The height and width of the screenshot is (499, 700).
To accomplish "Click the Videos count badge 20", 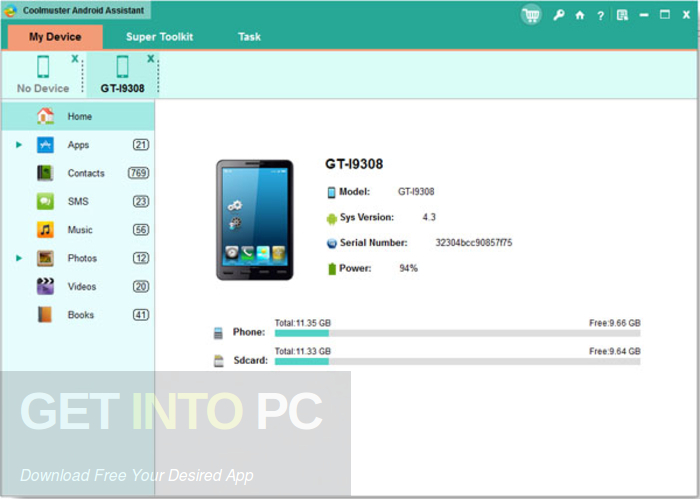I will (x=141, y=286).
